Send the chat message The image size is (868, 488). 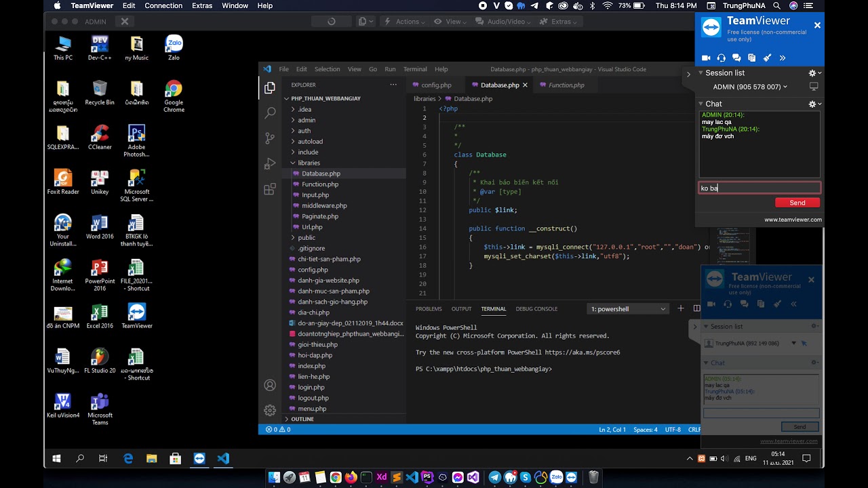pyautogui.click(x=797, y=203)
